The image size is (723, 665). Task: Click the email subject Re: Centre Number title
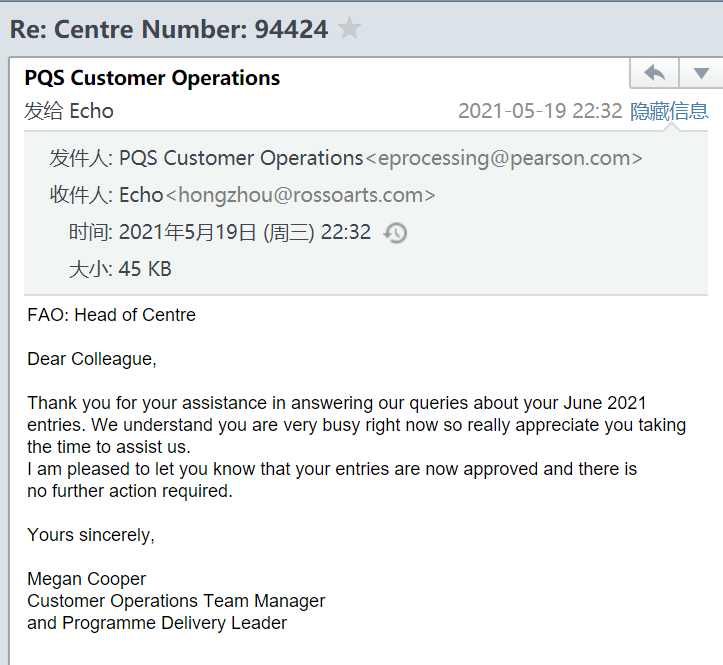169,29
